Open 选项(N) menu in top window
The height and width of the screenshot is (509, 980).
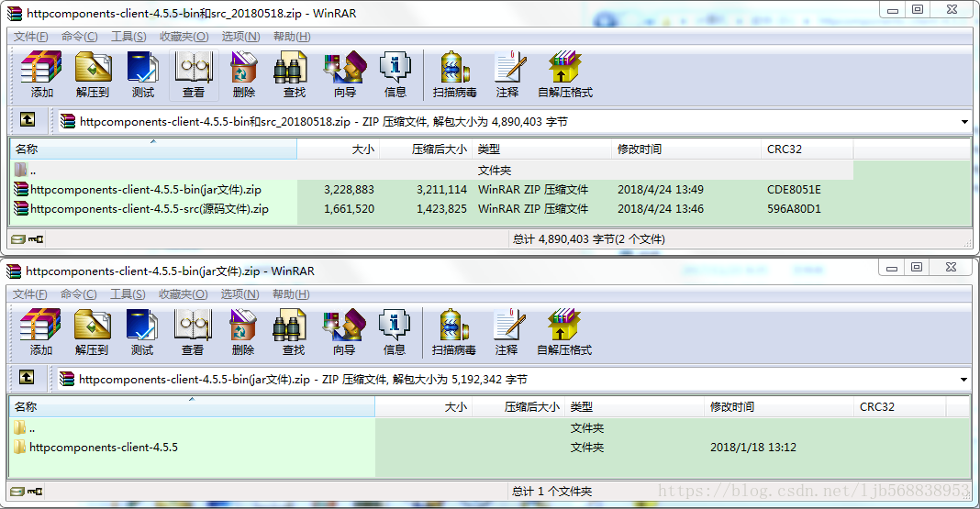(240, 36)
